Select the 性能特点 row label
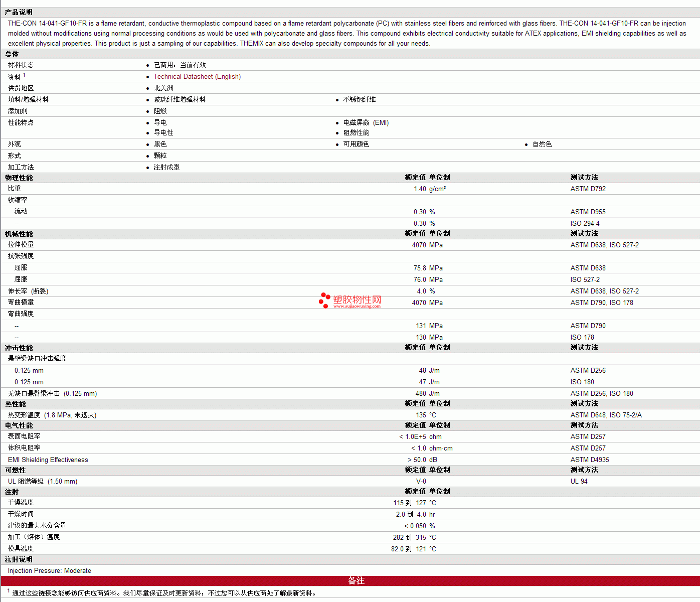700x602 pixels. 21,123
